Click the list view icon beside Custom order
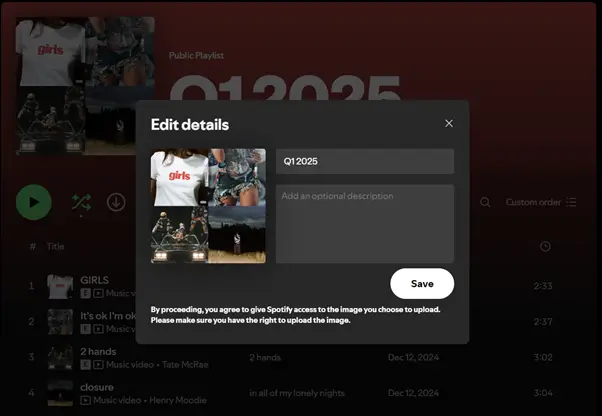This screenshot has height=416, width=602. pyautogui.click(x=571, y=202)
